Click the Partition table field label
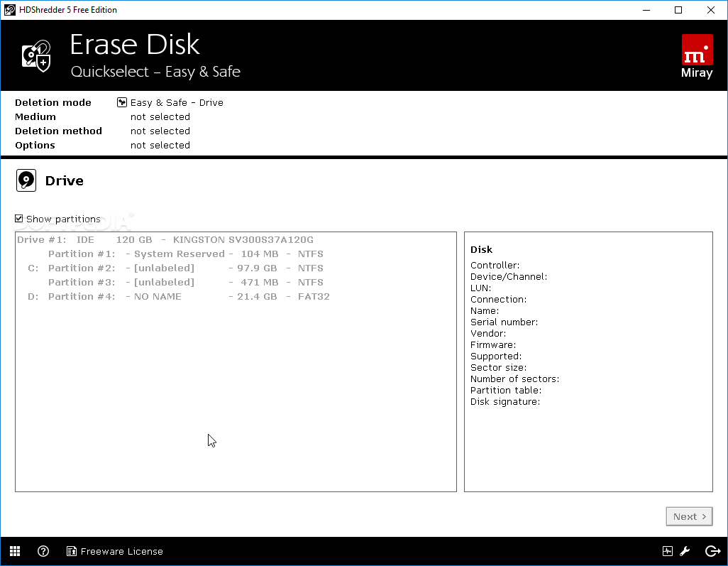 point(506,391)
